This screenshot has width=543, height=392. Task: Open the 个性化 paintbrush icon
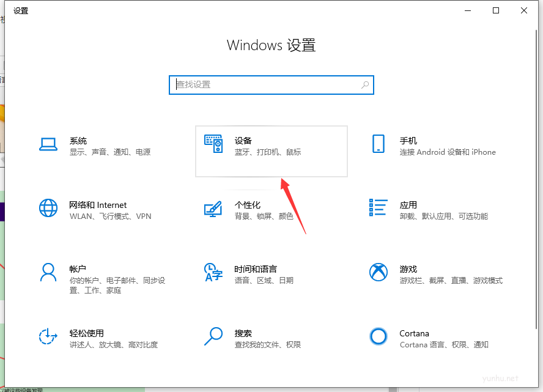213,209
